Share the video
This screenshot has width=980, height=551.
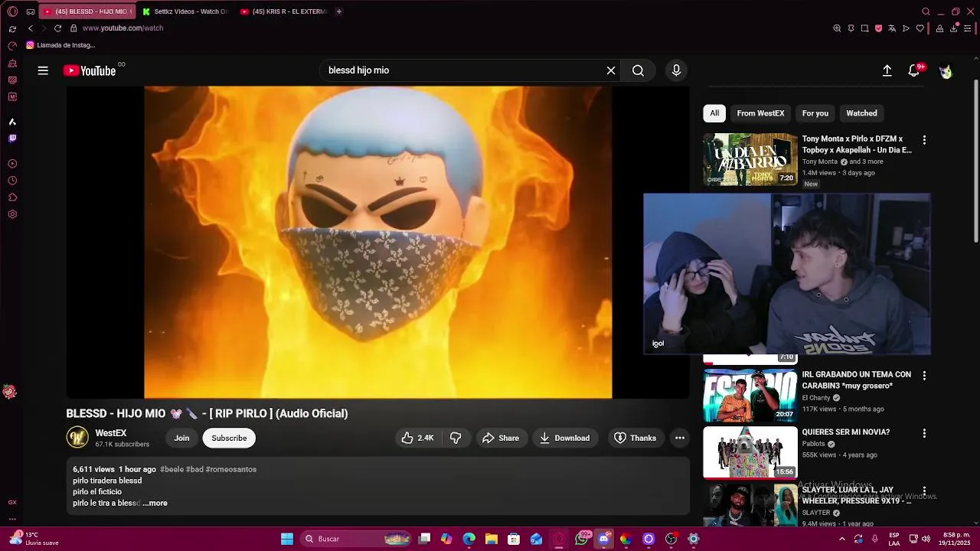(x=501, y=438)
